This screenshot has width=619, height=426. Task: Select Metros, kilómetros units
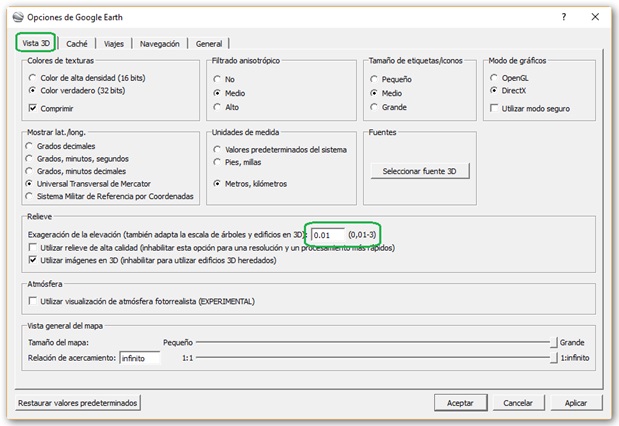(250, 184)
